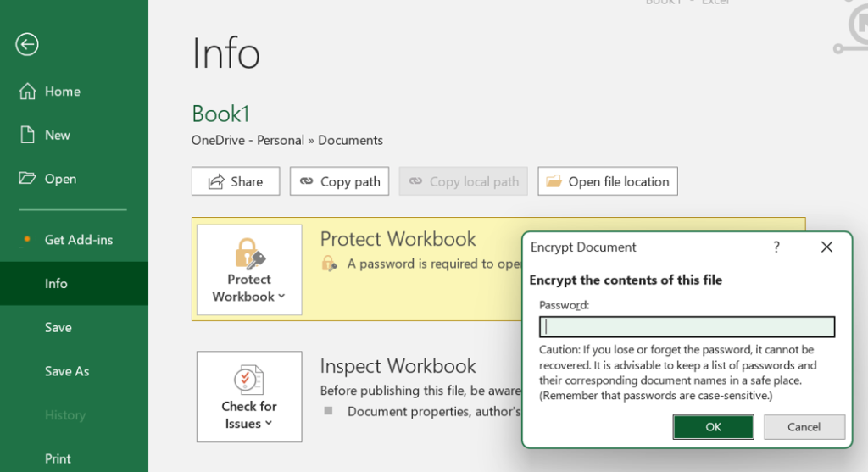Click the back arrow icon in sidebar
This screenshot has width=868, height=472.
pyautogui.click(x=27, y=44)
